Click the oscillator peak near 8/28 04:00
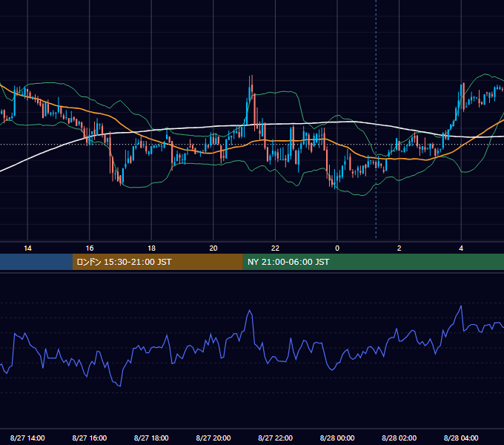The width and height of the screenshot is (504, 445). tap(461, 306)
